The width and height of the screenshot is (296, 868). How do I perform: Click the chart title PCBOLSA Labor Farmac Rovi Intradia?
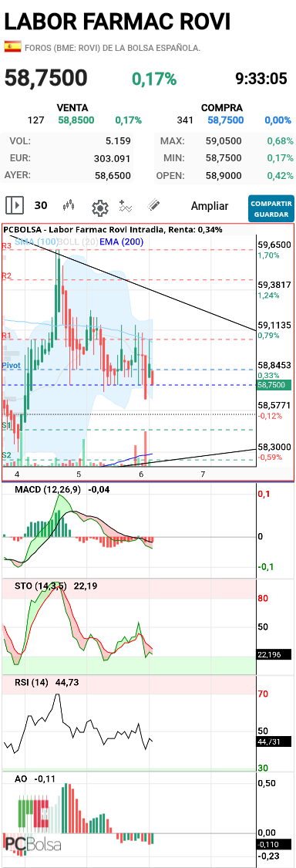[113, 229]
